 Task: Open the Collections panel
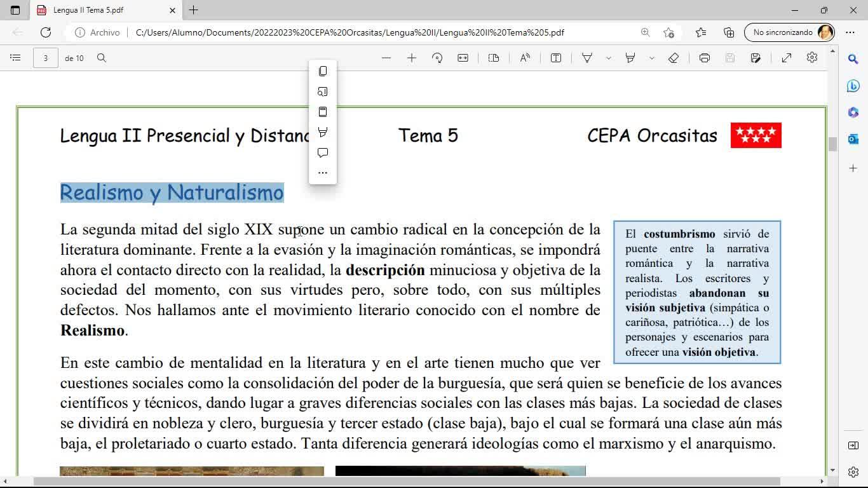click(x=729, y=32)
